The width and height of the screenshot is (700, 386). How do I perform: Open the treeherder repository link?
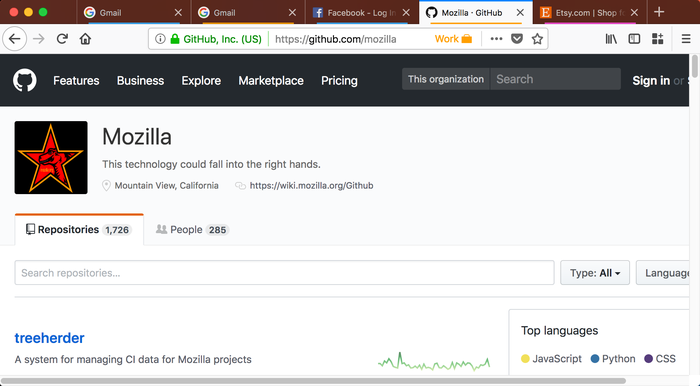49,338
